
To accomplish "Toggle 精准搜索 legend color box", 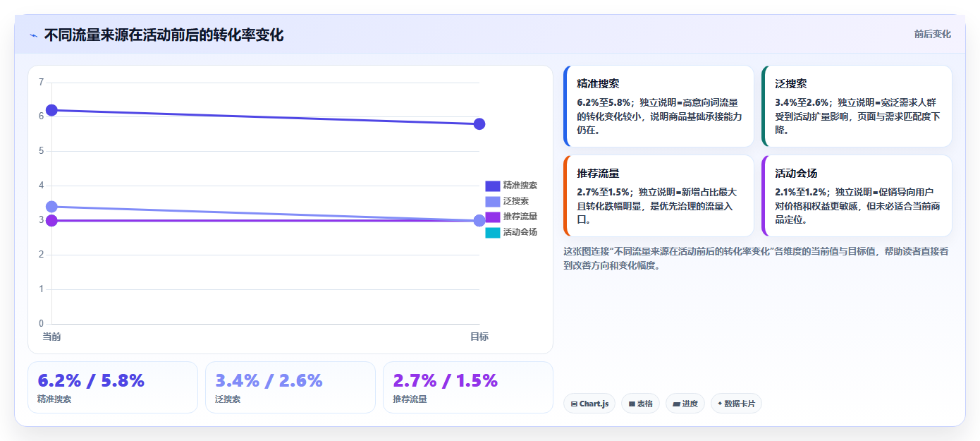I will [x=492, y=186].
